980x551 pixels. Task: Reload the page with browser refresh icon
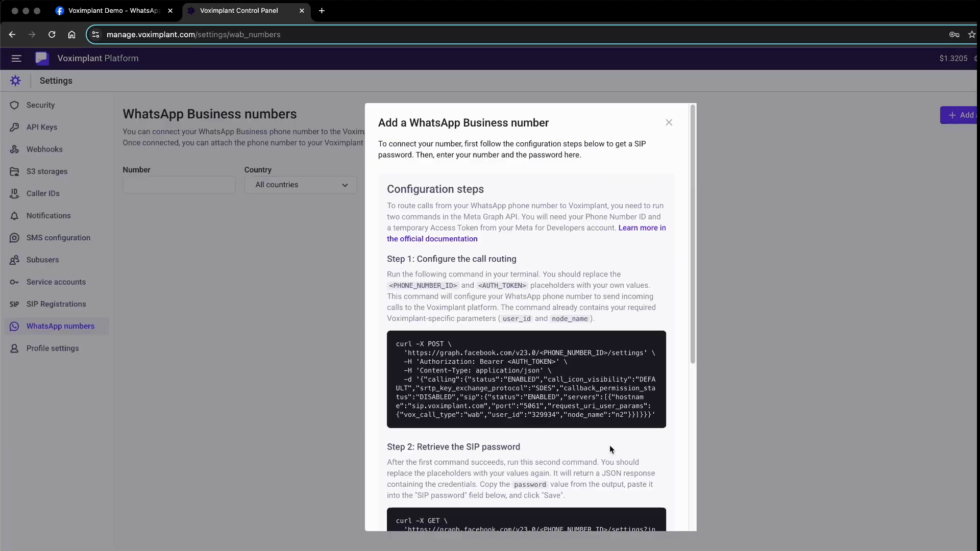pos(52,35)
